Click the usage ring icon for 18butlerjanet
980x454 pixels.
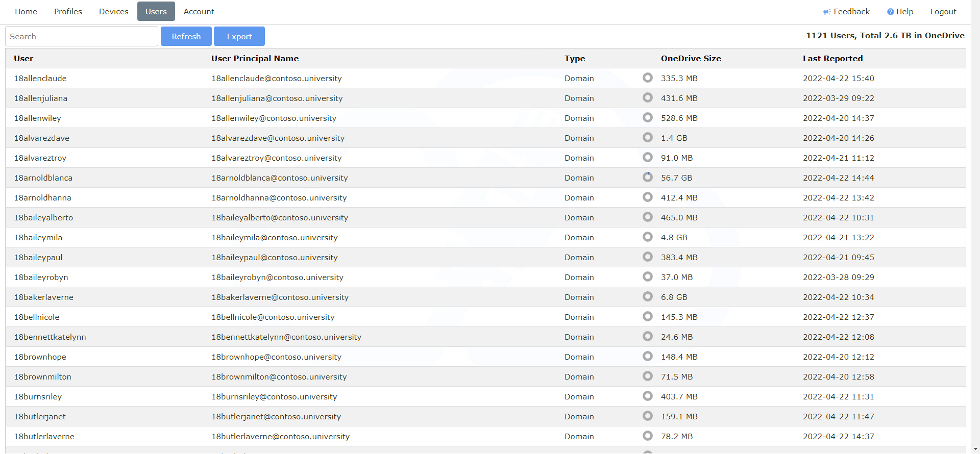647,416
